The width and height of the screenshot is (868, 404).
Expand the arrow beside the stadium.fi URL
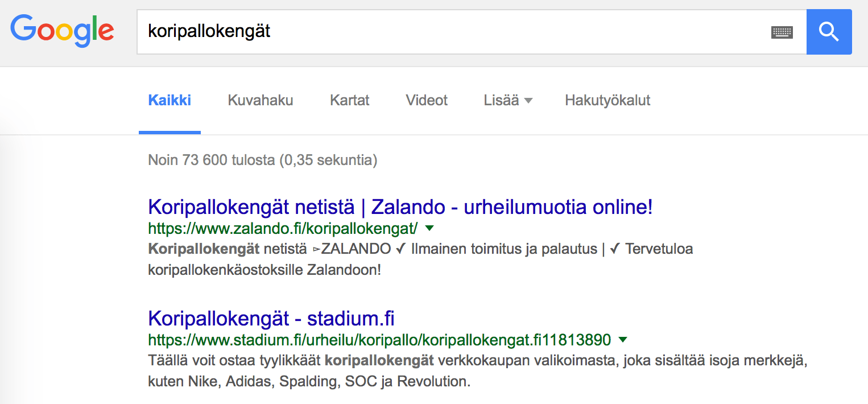pyautogui.click(x=623, y=340)
